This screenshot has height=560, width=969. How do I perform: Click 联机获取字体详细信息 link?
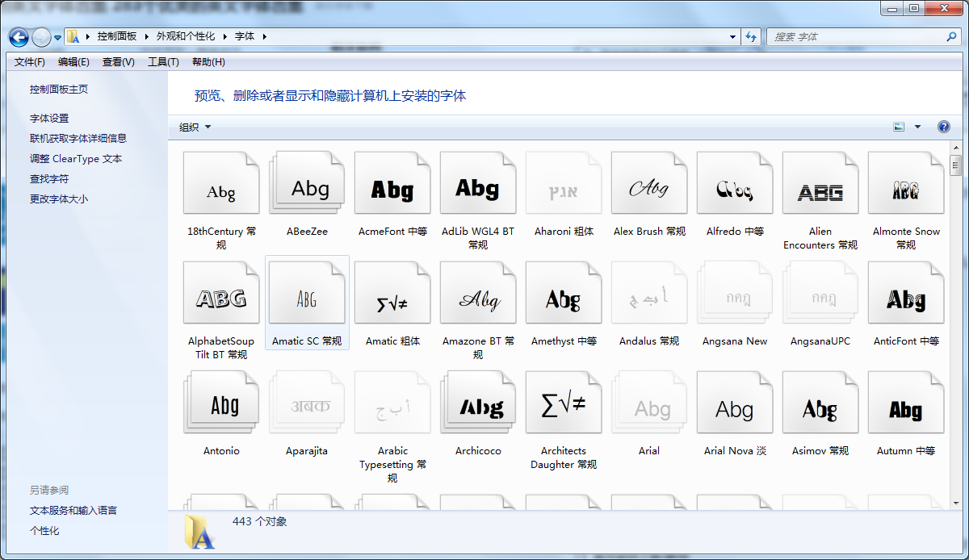coord(78,139)
